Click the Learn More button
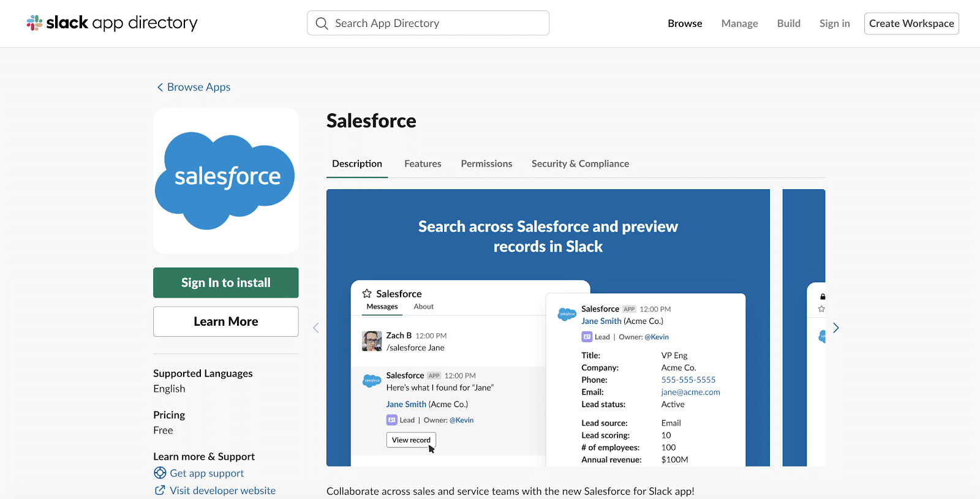Viewport: 980px width, 499px height. pos(226,321)
